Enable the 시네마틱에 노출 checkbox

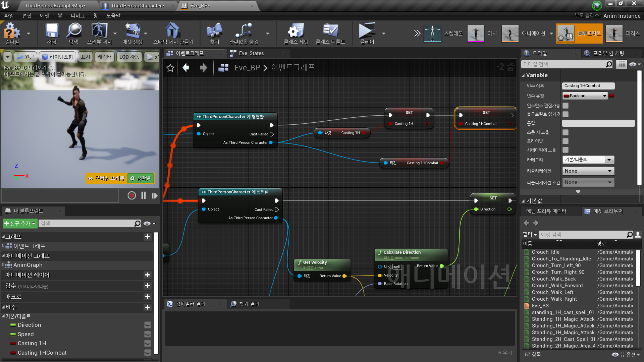pyautogui.click(x=566, y=150)
